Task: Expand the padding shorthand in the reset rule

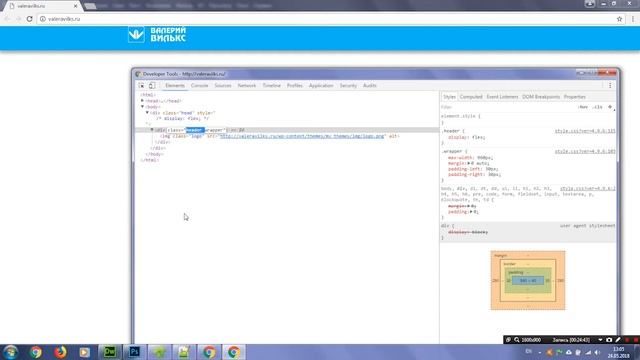Action: coord(471,212)
